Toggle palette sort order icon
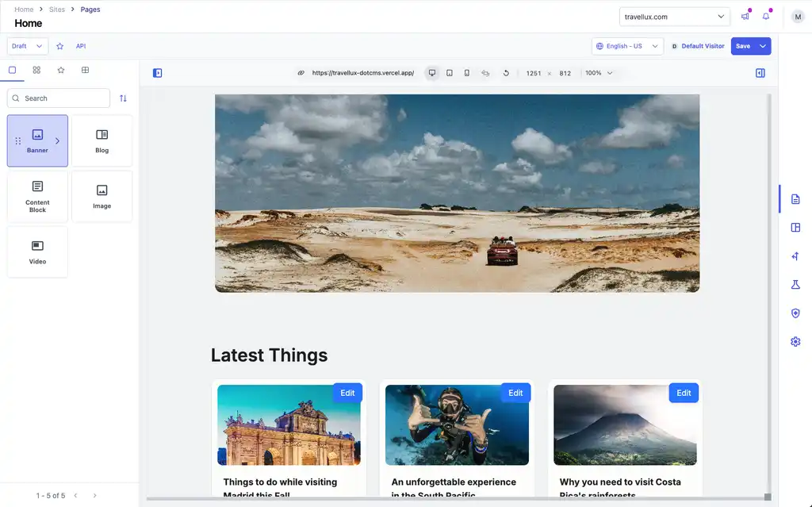 tap(123, 98)
